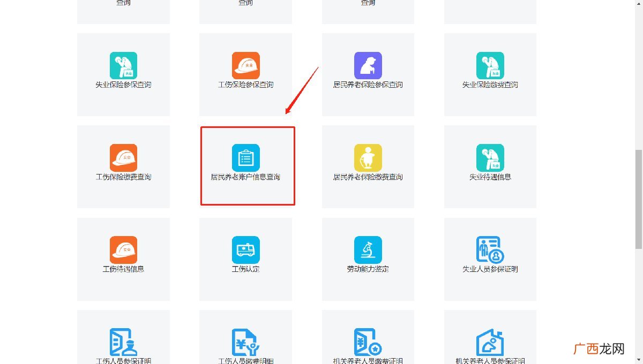Click the 工伤保险参保查询 label

click(246, 85)
